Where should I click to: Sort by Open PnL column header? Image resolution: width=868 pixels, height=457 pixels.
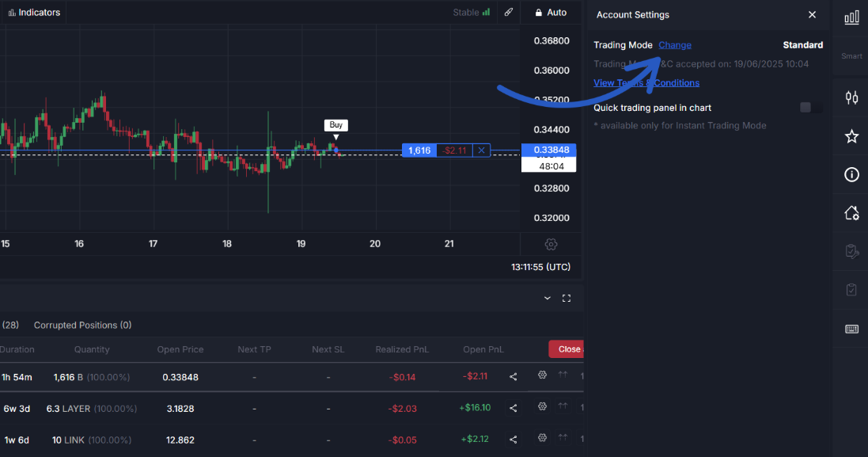[483, 349]
